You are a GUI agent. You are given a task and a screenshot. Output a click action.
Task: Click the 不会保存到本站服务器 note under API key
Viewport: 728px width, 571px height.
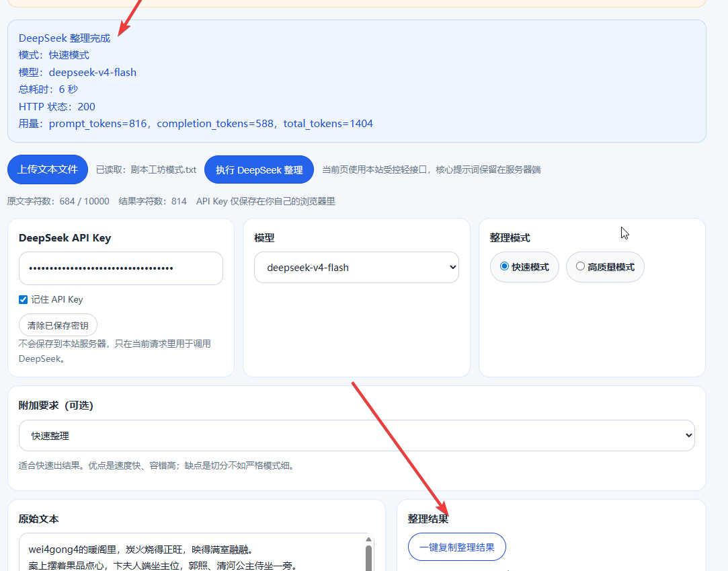(x=115, y=351)
